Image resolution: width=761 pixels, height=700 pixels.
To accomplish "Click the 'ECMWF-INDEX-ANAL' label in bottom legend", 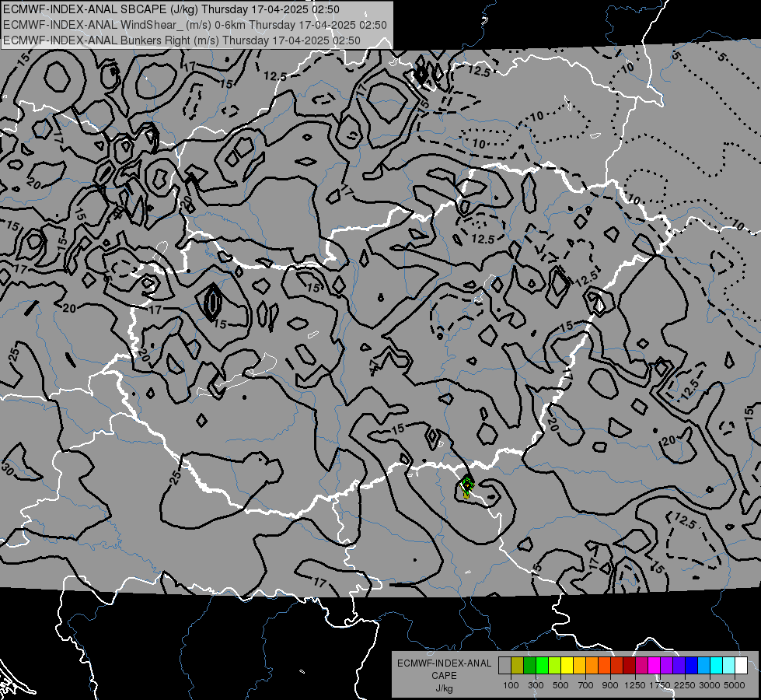I will point(444,663).
